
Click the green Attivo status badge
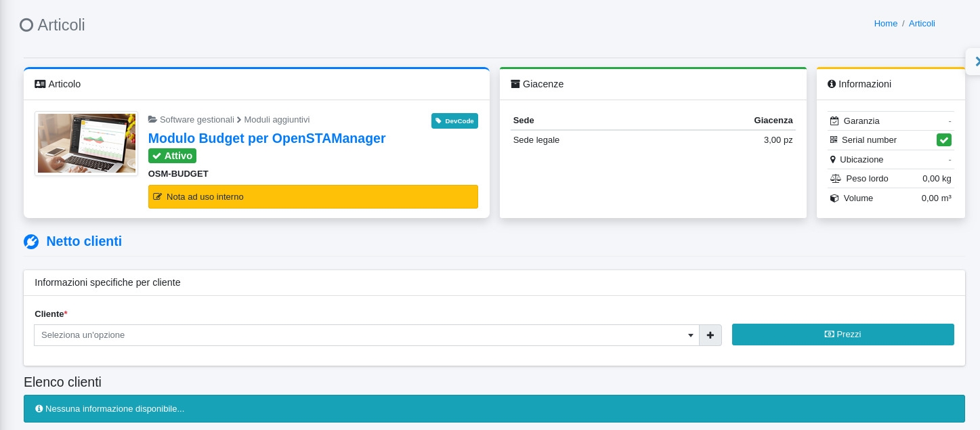tap(172, 156)
